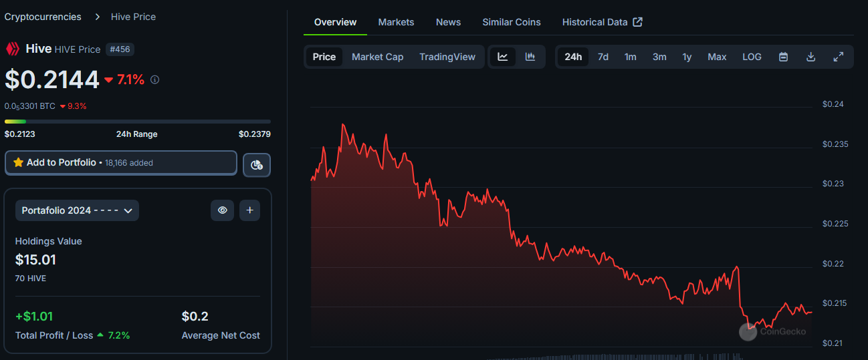
Task: Click the Cryptocurrencies breadcrumb link
Action: pos(43,17)
